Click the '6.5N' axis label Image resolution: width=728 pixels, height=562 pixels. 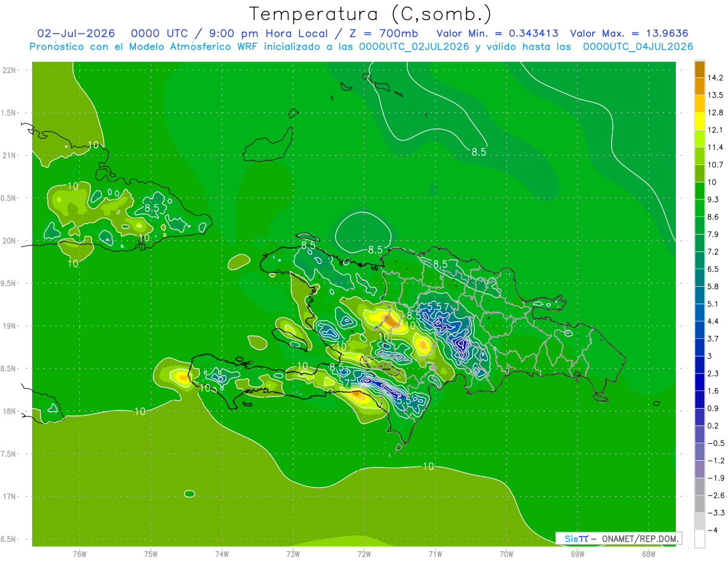click(9, 540)
